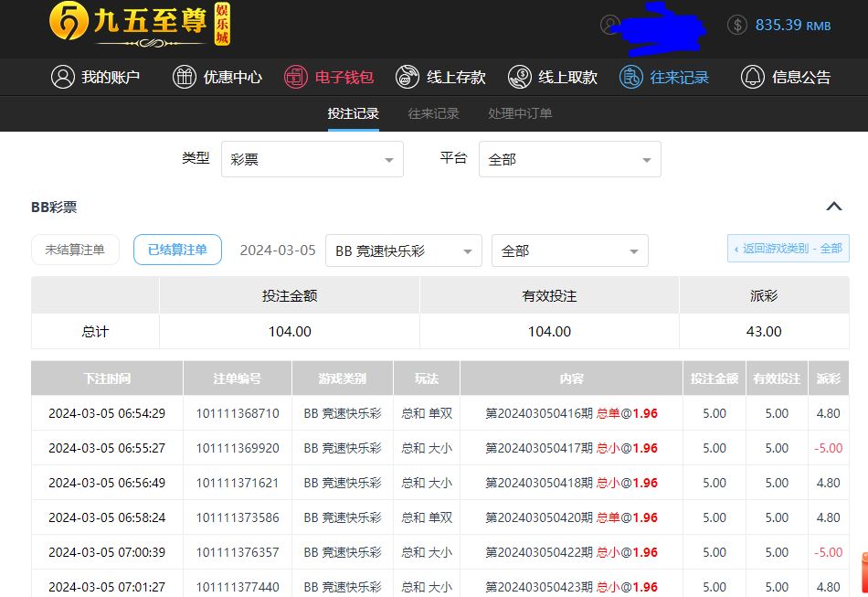Viewport: 868px width, 597px height.
Task: Click order number 101111377440
Action: (238, 587)
